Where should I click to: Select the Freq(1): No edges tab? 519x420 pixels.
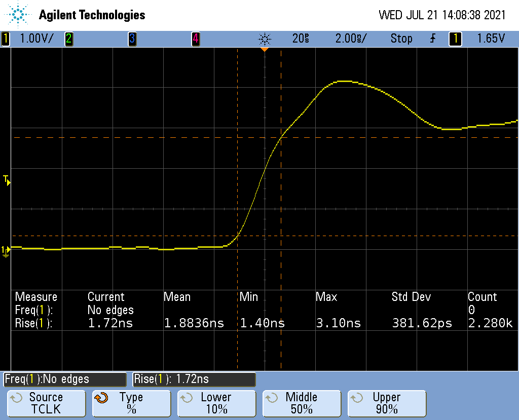coord(64,379)
